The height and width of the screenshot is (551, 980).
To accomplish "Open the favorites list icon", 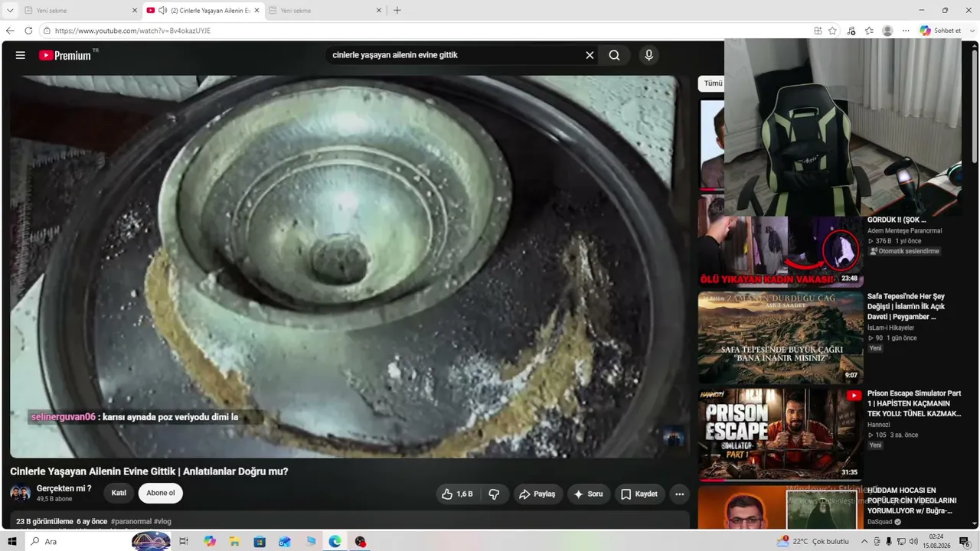I will 869,31.
